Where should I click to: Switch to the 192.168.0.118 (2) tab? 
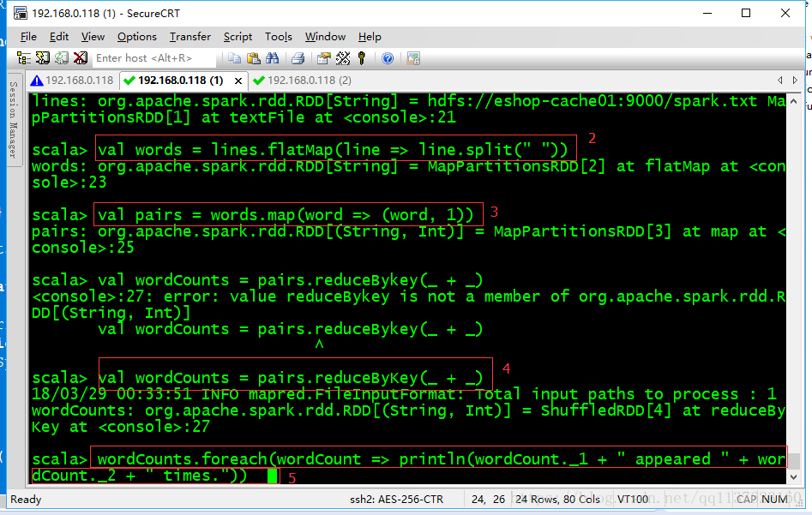tap(303, 81)
